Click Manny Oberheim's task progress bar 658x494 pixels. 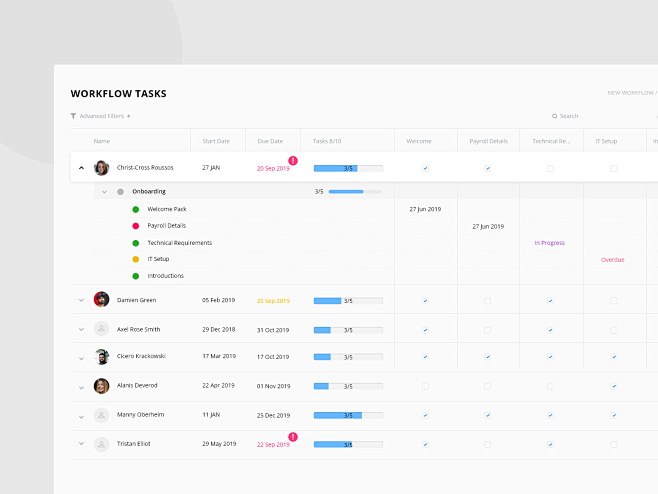click(x=348, y=416)
